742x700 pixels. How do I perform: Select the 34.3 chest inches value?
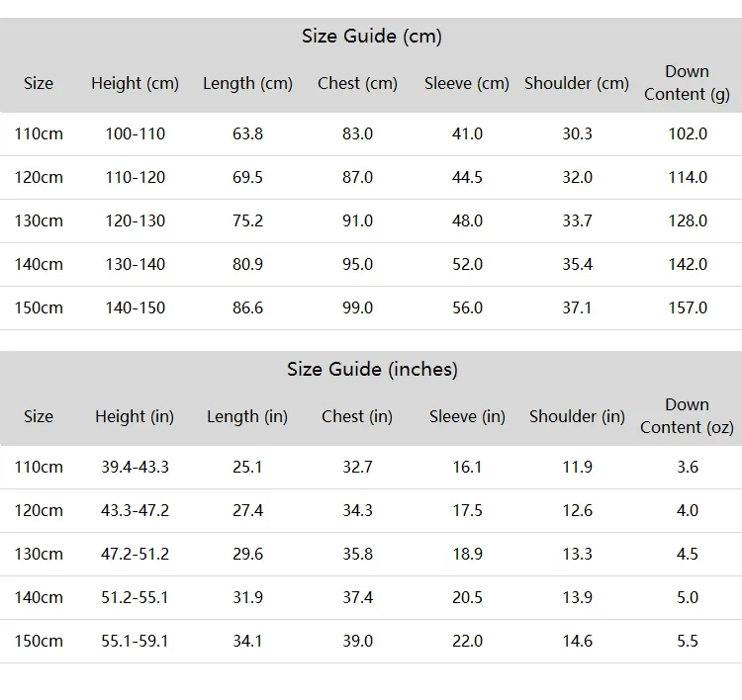tap(357, 511)
